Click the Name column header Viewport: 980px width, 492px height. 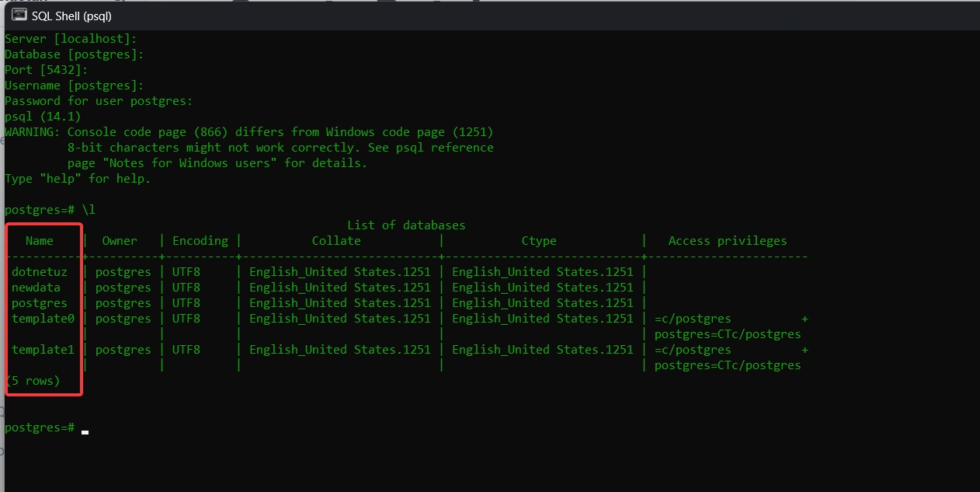point(40,241)
